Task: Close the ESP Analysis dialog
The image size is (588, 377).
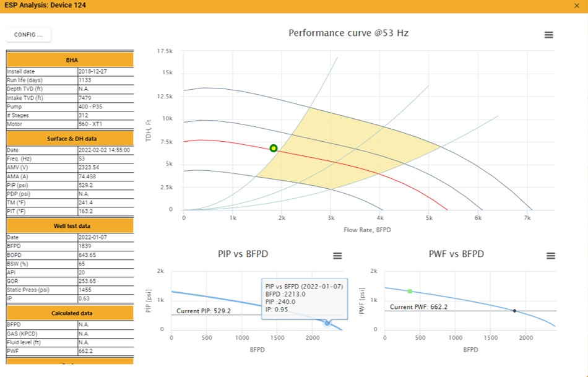Action: 577,6
